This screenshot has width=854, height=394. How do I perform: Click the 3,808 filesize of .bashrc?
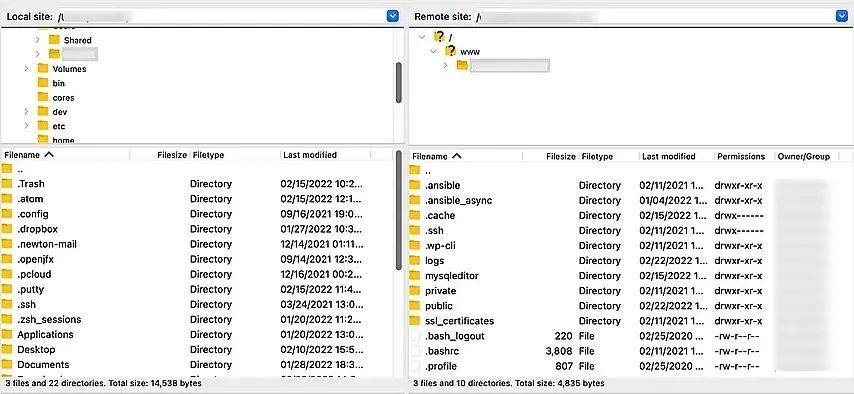(x=559, y=351)
